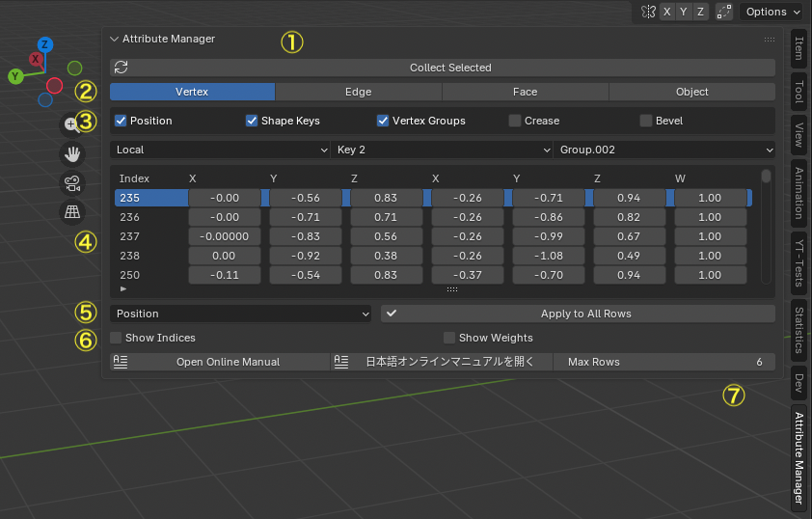
Task: Open the Statistics sidebar tab
Action: (798, 330)
